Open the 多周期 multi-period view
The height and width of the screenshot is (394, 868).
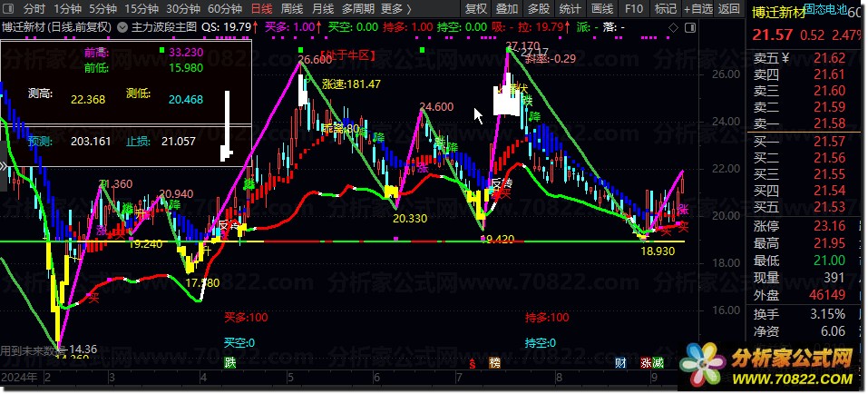358,9
